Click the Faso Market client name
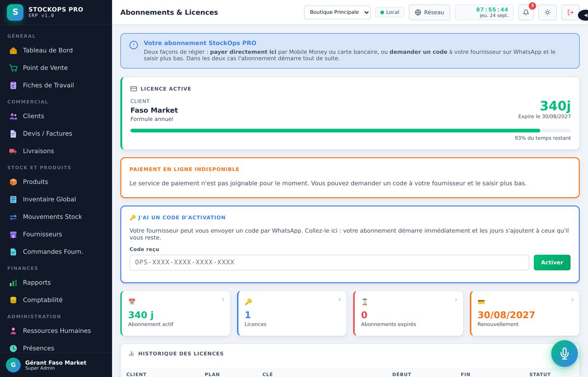 click(154, 110)
